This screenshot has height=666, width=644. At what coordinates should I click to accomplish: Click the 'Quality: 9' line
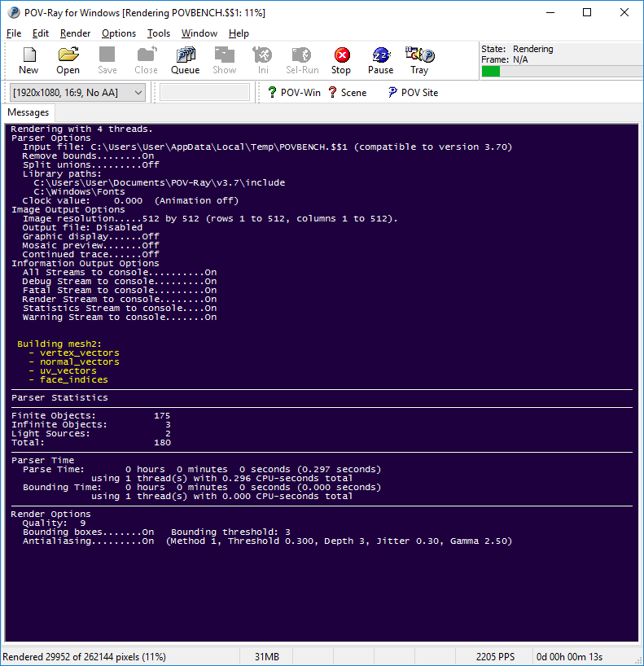pos(54,523)
